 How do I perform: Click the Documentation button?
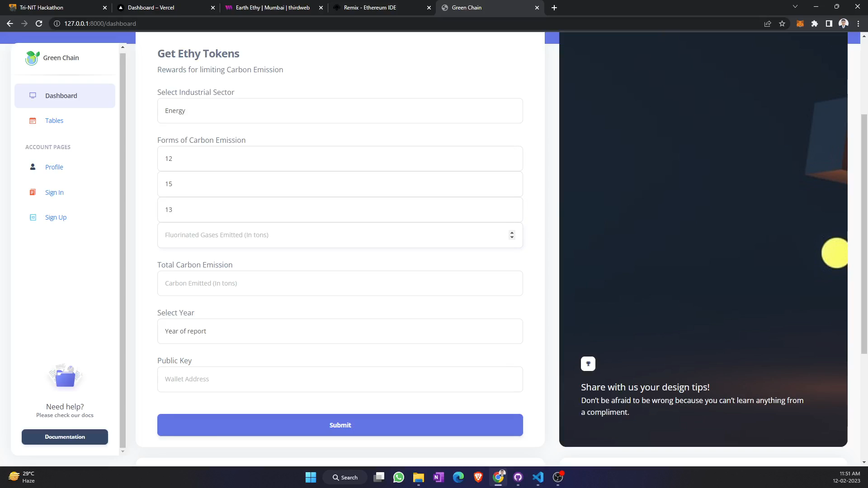(65, 437)
